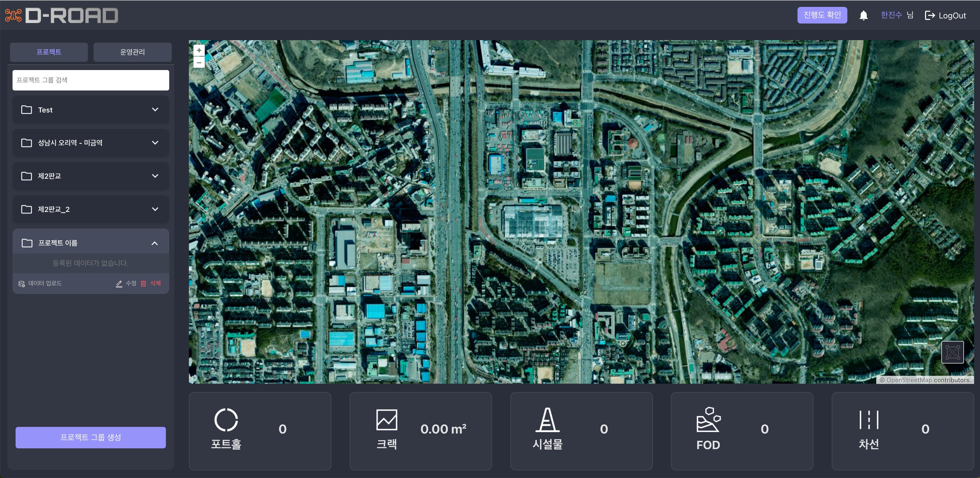Click the FOD card label

(708, 445)
